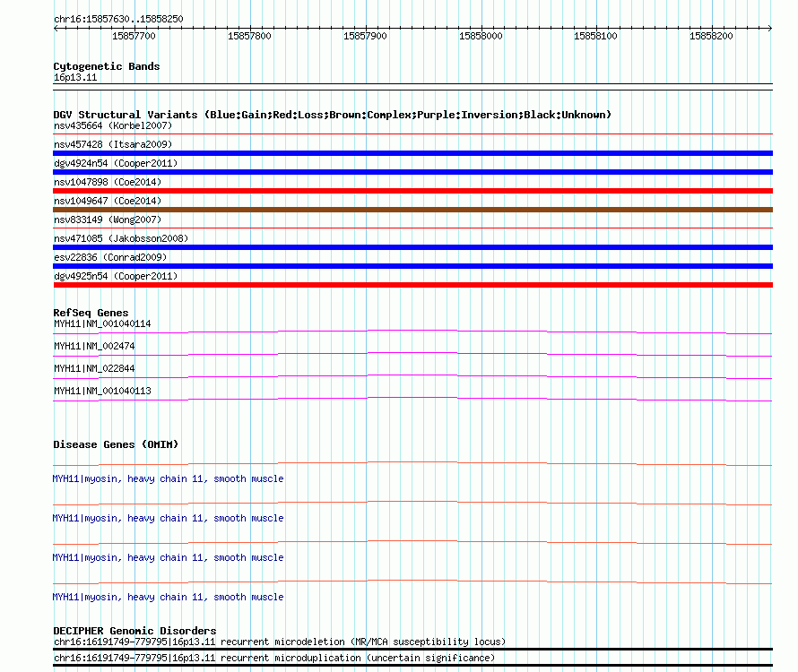Select variant label dgv4925n54 (Cooper2011)
Viewport: 798px width, 672px height.
116,276
